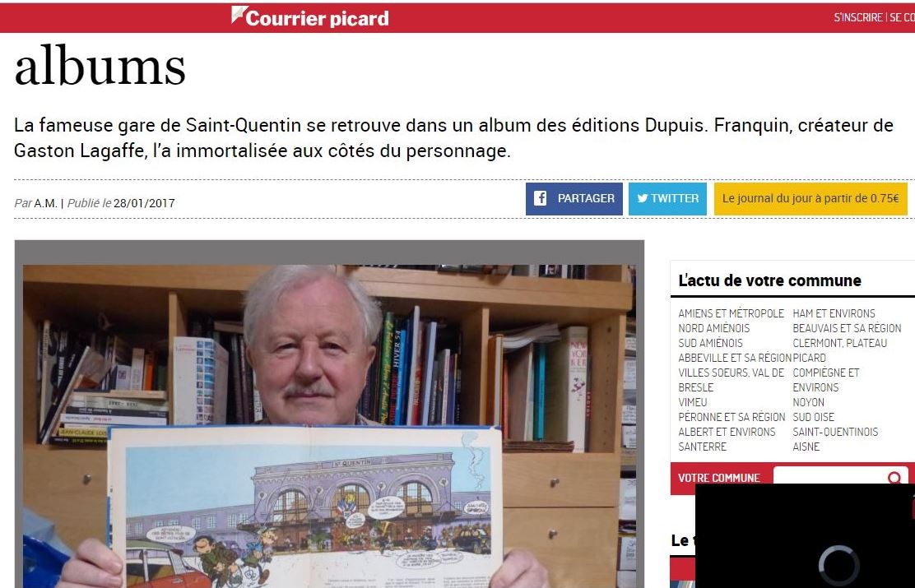Click the Facebook icon on Partager
Image resolution: width=915 pixels, height=588 pixels.
pyautogui.click(x=541, y=198)
